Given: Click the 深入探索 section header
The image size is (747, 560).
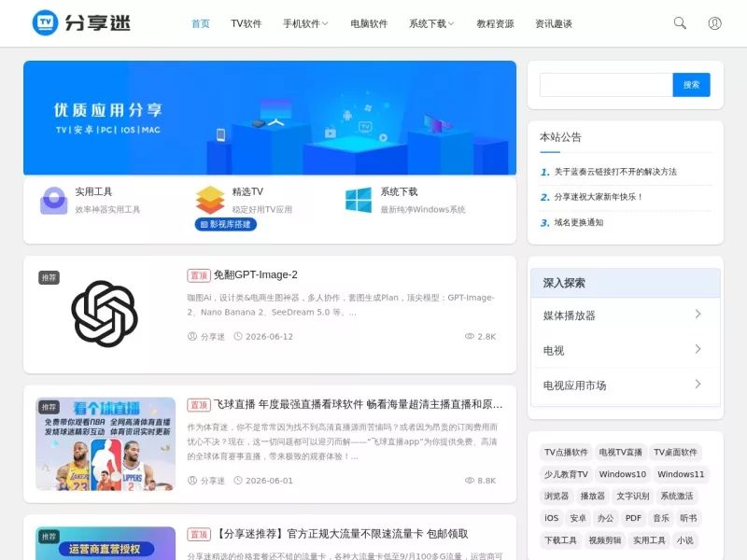Looking at the screenshot, I should point(625,283).
